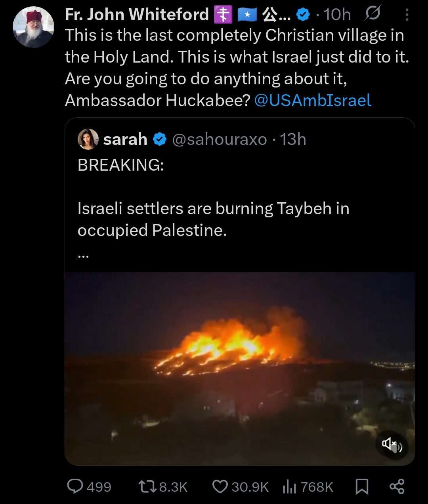Click sarah's verified checkmark badge
The width and height of the screenshot is (428, 504).
(x=160, y=139)
